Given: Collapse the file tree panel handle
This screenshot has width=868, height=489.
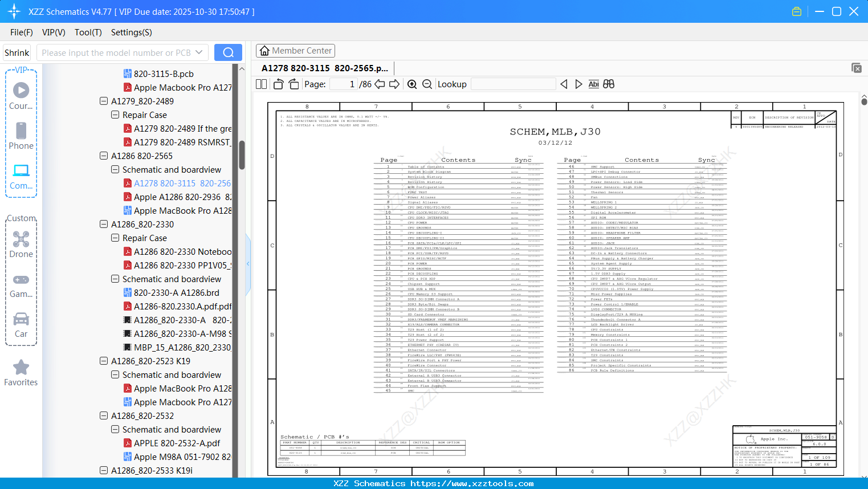Looking at the screenshot, I should click(248, 264).
